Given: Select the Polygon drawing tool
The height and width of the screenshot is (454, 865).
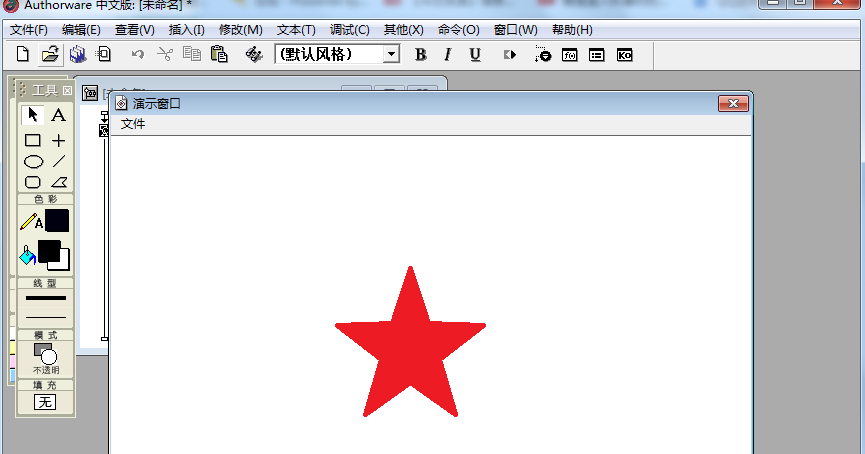Looking at the screenshot, I should [x=59, y=182].
